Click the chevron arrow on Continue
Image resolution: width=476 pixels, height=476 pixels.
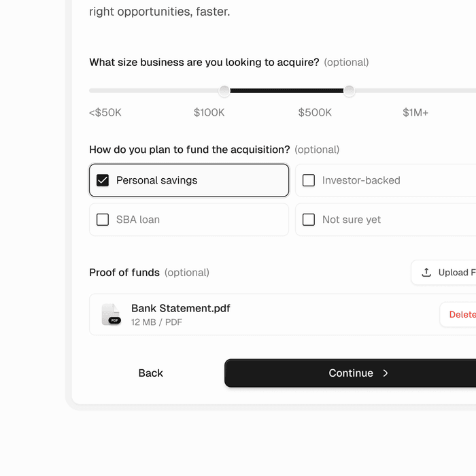coord(386,373)
